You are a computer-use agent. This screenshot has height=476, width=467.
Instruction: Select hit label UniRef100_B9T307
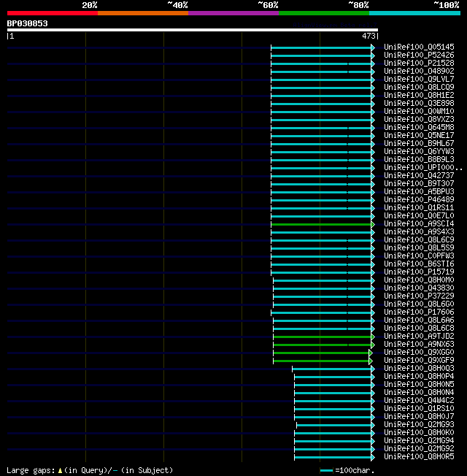419,184
